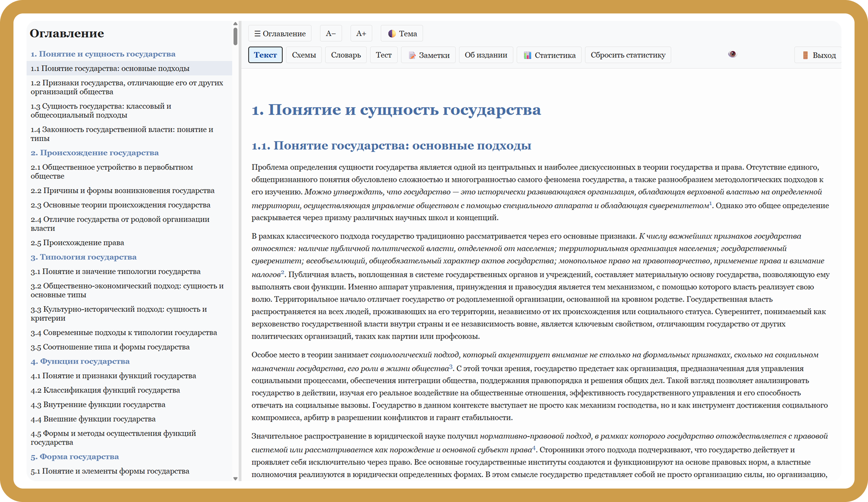
Task: Switch to the Схемы tab
Action: (304, 55)
